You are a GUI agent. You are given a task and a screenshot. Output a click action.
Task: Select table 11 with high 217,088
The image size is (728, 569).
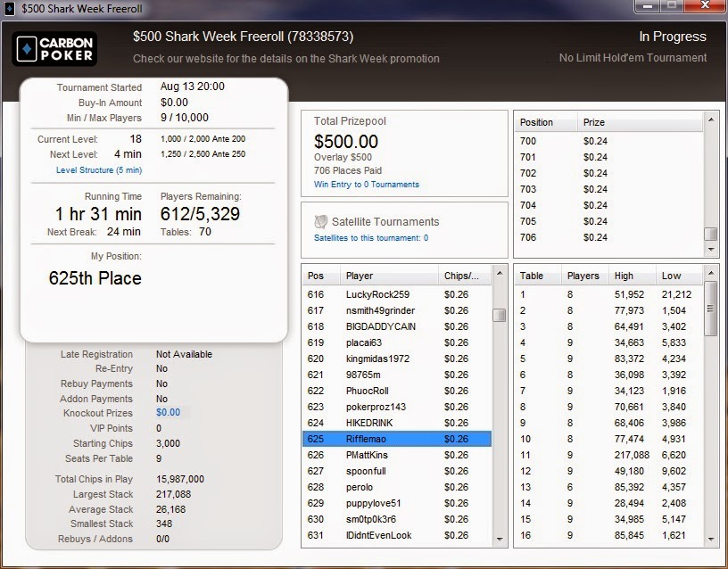pyautogui.click(x=608, y=456)
